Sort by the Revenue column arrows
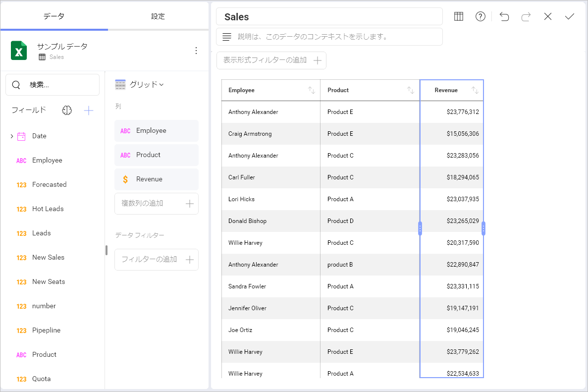The height and width of the screenshot is (392, 588). tap(475, 90)
